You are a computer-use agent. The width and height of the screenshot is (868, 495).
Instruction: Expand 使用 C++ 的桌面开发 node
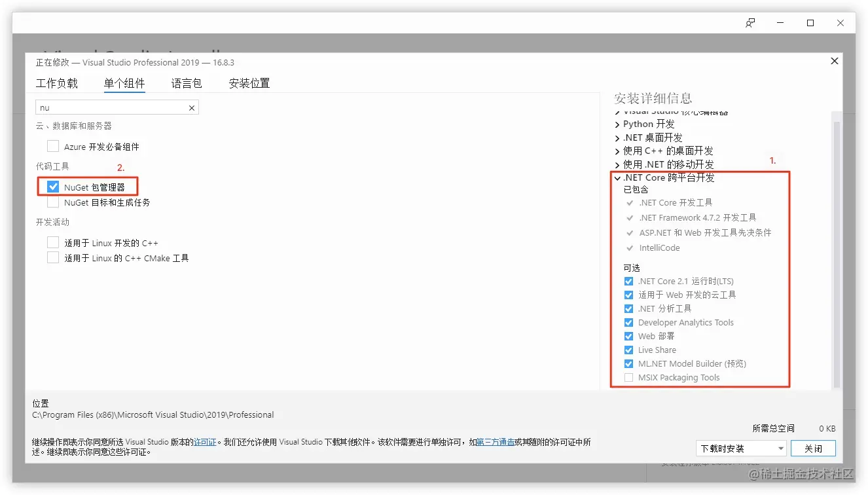tap(617, 151)
